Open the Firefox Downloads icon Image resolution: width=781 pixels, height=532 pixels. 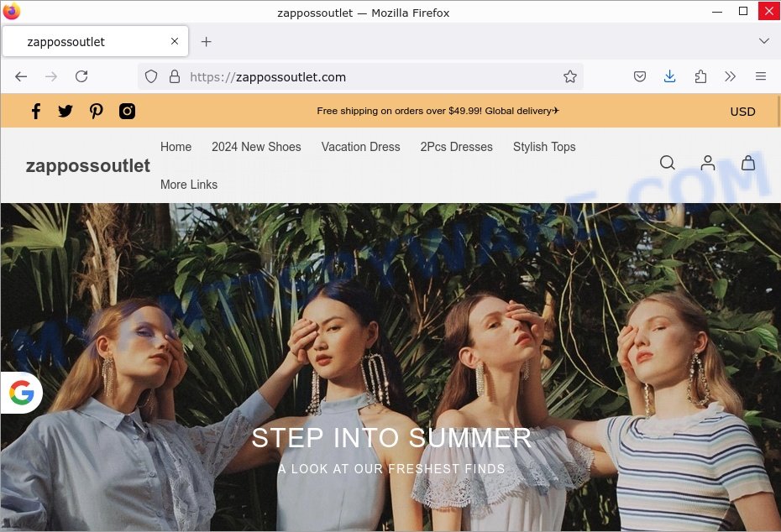point(670,76)
